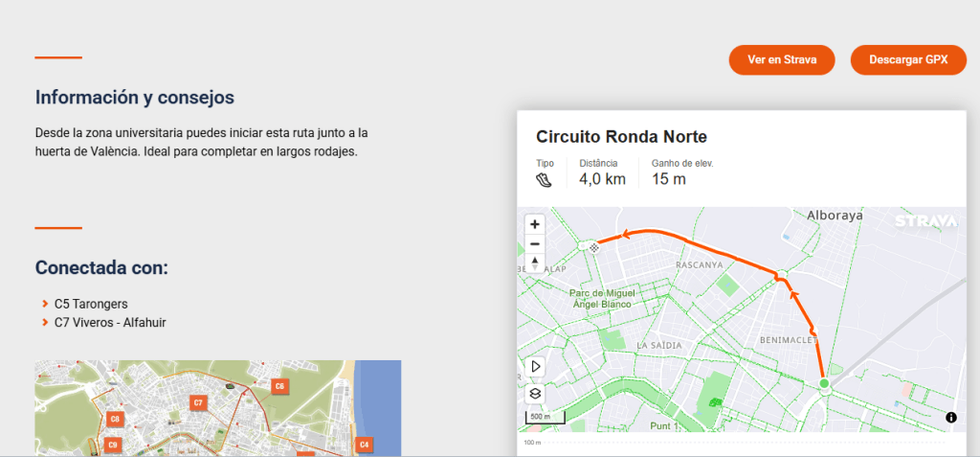Click the checkered route finish marker

point(593,248)
